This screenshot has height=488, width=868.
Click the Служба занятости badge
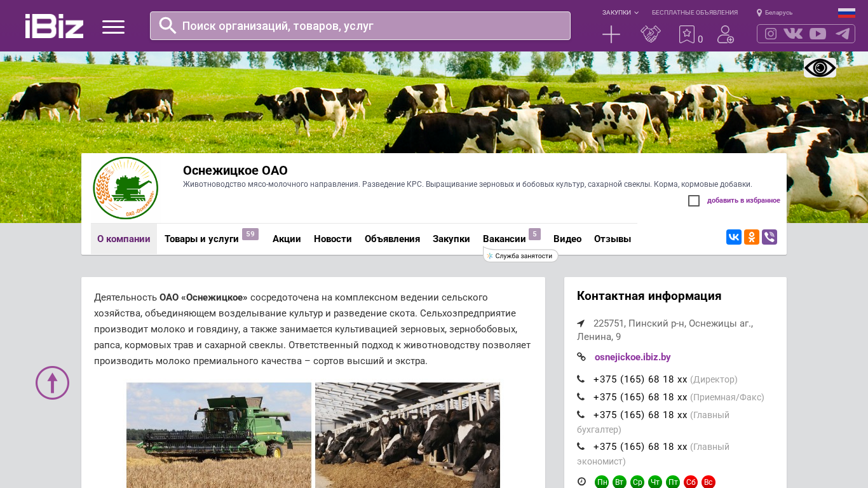click(521, 255)
